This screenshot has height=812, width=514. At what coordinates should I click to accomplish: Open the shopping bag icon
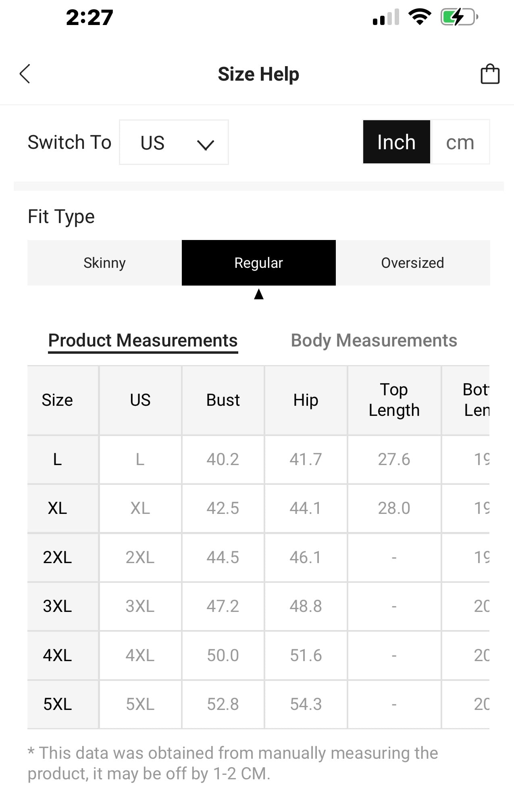click(x=490, y=74)
